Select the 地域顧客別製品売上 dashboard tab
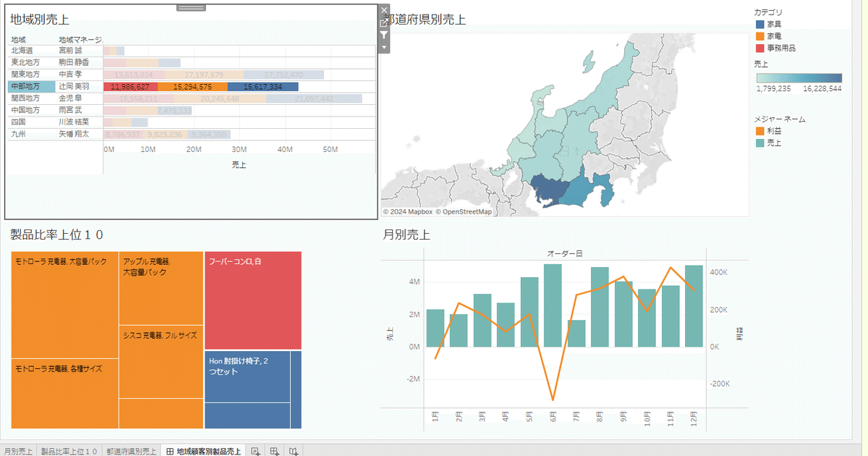 click(x=203, y=451)
